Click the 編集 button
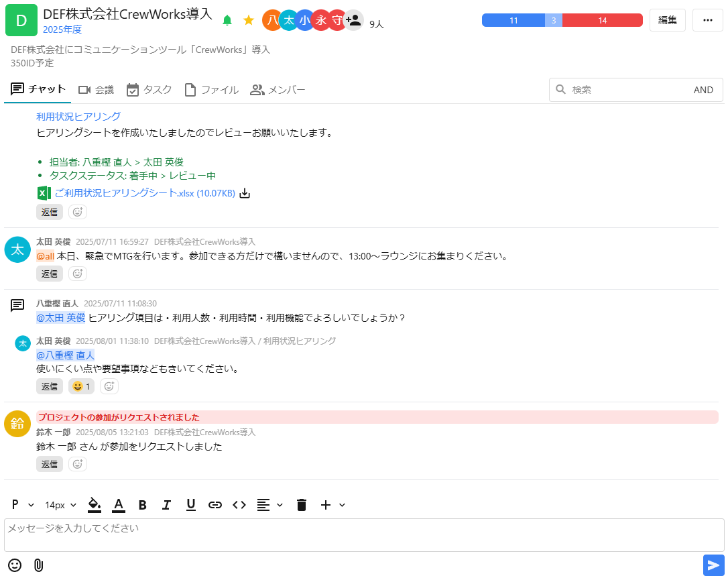The height and width of the screenshot is (576, 728). click(x=667, y=20)
